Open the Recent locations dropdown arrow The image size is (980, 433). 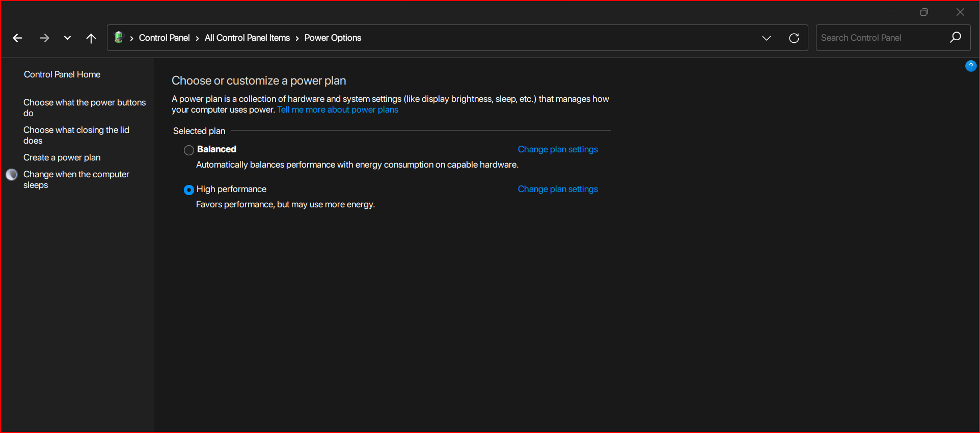click(x=67, y=38)
